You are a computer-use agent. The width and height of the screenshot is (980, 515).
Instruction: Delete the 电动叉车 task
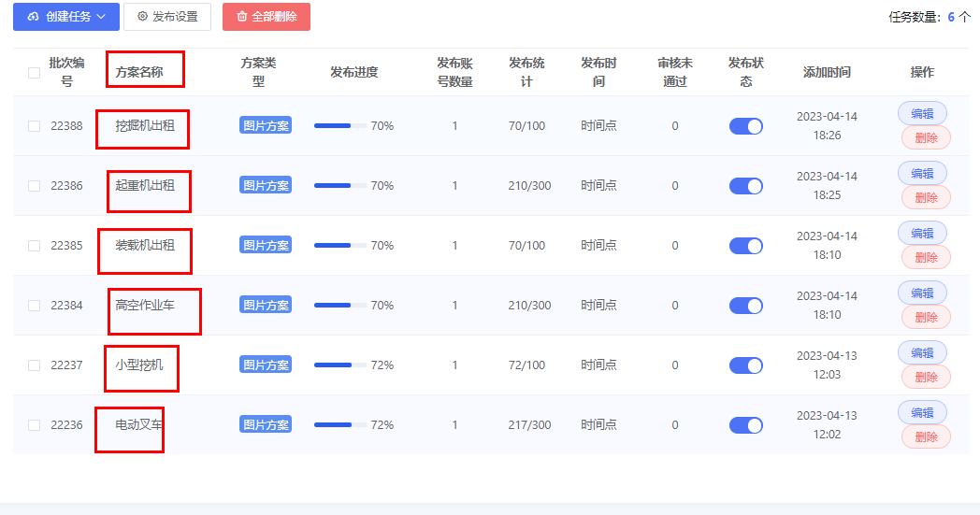pos(926,436)
